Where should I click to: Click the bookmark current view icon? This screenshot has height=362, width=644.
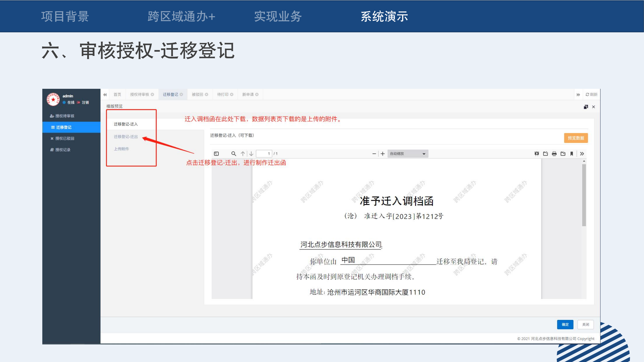(572, 154)
